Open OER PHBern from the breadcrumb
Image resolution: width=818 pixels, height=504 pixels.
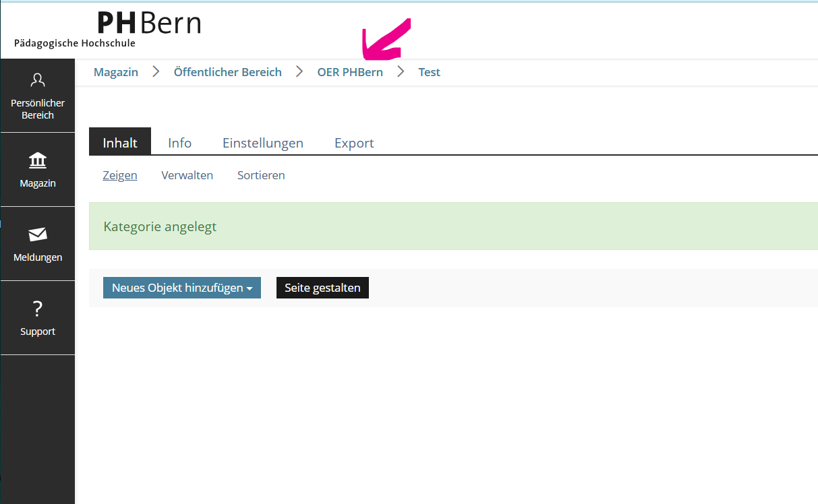[x=349, y=71]
